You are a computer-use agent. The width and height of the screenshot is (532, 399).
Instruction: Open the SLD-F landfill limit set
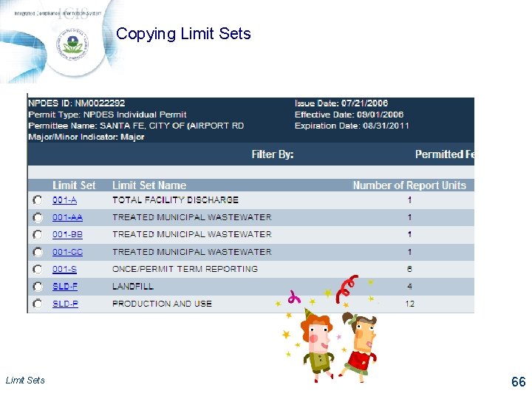tap(65, 287)
